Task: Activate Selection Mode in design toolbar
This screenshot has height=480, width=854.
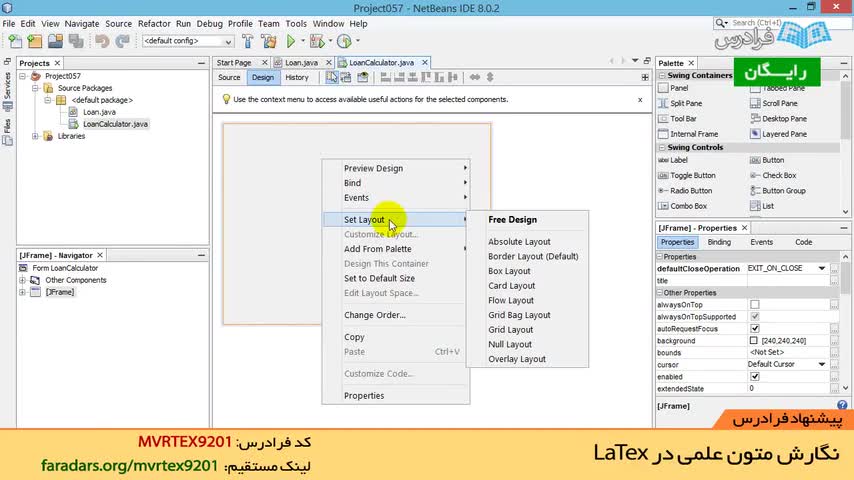Action: 331,77
